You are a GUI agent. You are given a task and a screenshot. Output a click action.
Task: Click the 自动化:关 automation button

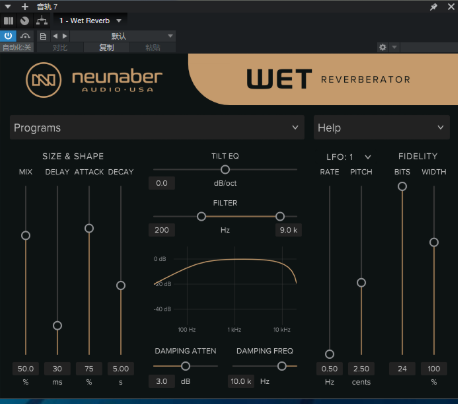tap(17, 47)
